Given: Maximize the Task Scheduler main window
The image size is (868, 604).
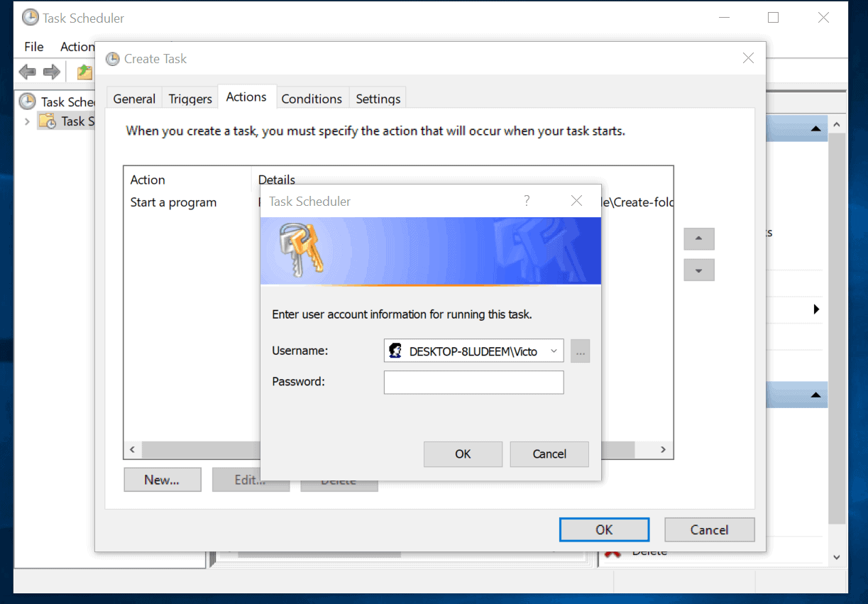Looking at the screenshot, I should tap(773, 18).
